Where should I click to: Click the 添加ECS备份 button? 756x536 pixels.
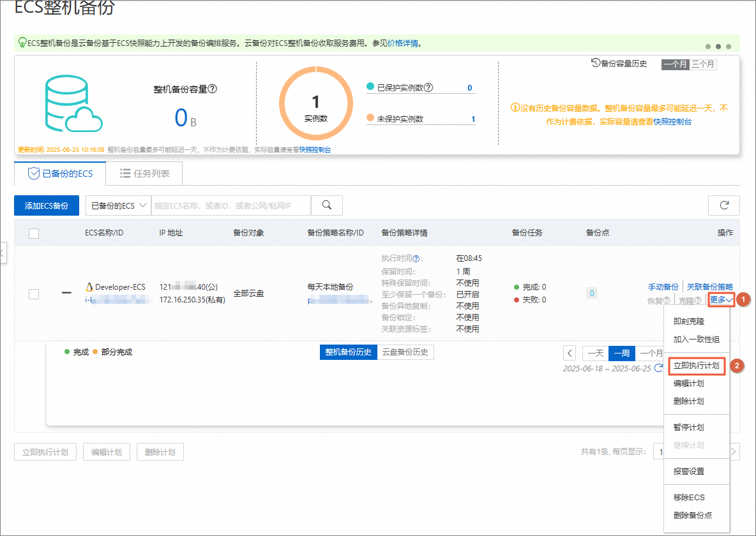46,205
